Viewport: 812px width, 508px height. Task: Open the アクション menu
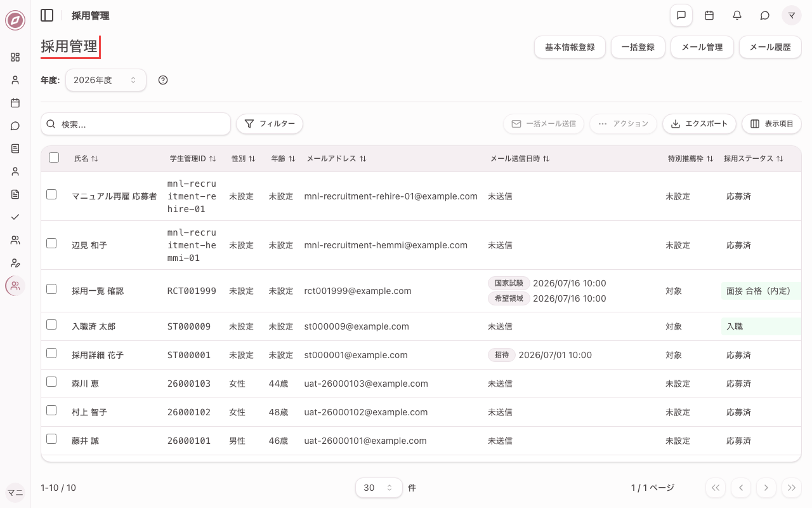(623, 124)
